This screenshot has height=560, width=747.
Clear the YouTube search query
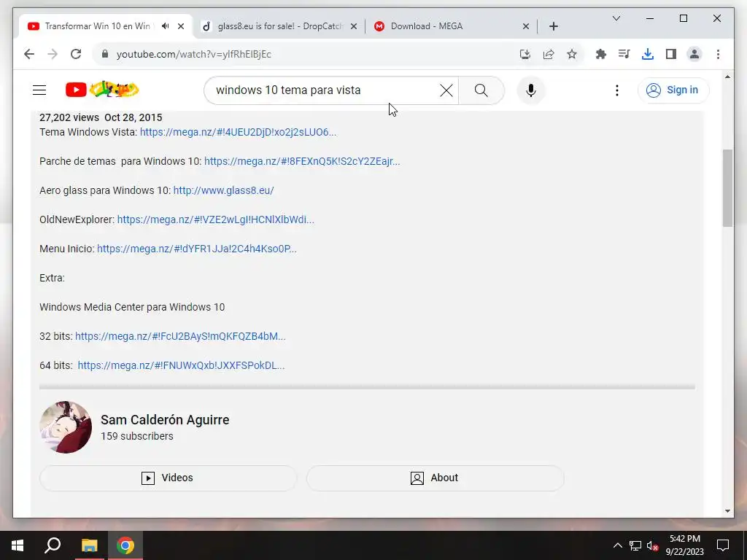[446, 90]
